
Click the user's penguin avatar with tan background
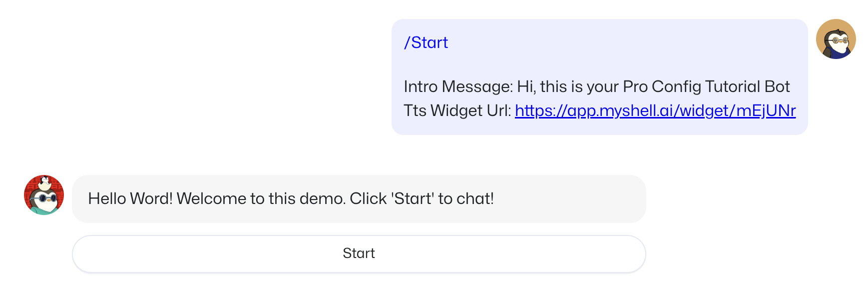click(x=836, y=39)
